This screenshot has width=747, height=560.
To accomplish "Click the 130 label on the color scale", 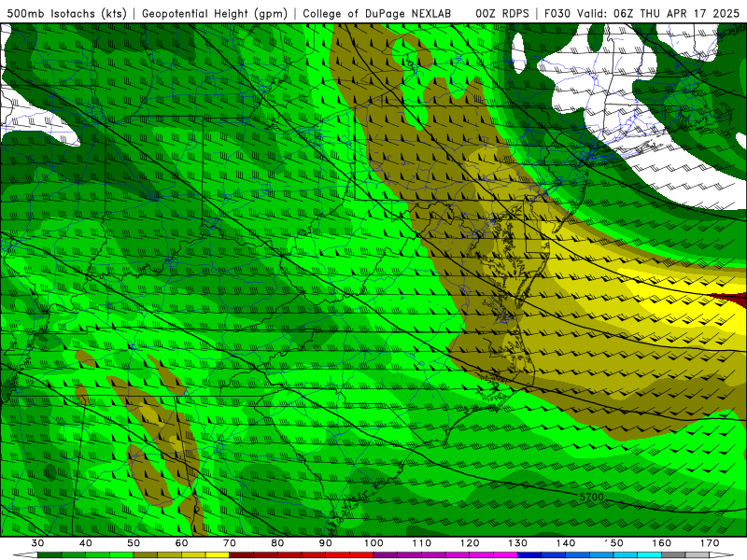I will (x=517, y=543).
